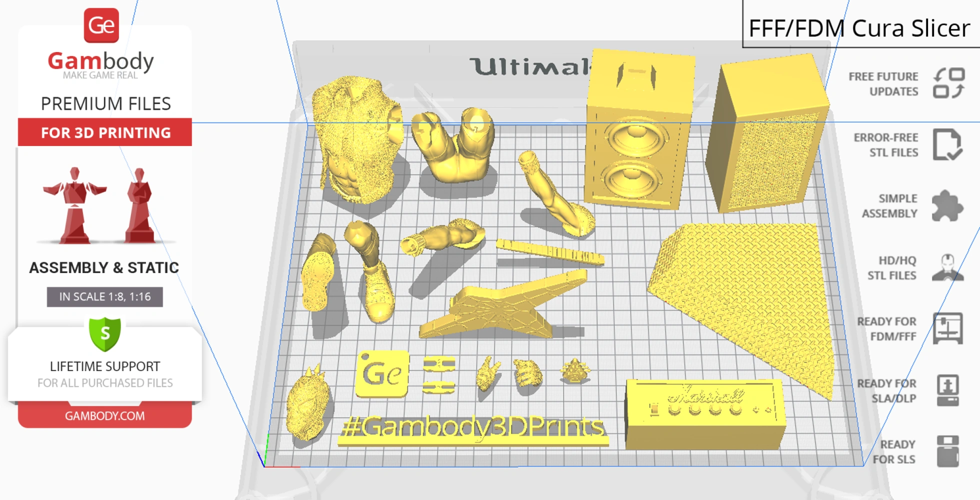Click the green Lifetime Support shield icon
This screenshot has height=500, width=980.
pos(105,333)
